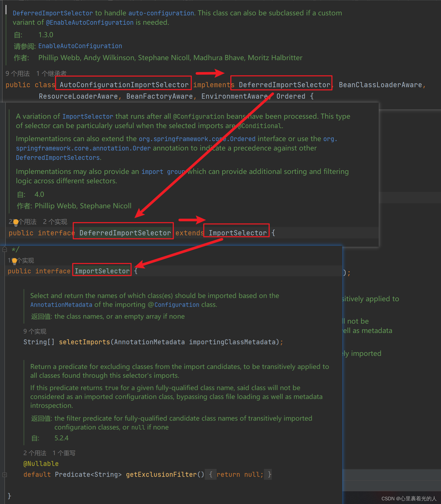Click the lightbulb icon beside DeferredImportSelector usages
The height and width of the screenshot is (504, 441).
16,222
